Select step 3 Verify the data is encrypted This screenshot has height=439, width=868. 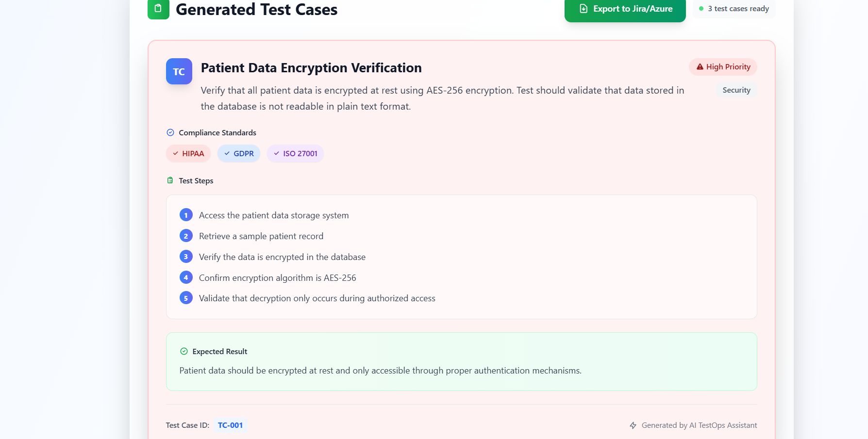[282, 257]
